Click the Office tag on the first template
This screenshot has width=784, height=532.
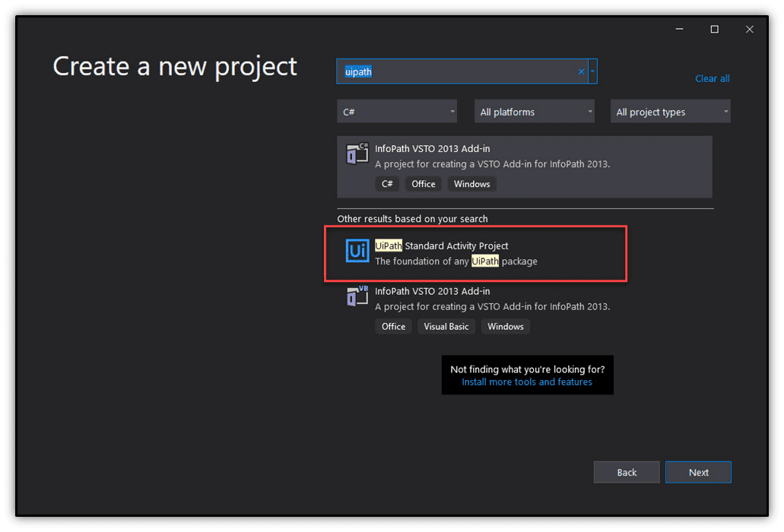(x=423, y=183)
